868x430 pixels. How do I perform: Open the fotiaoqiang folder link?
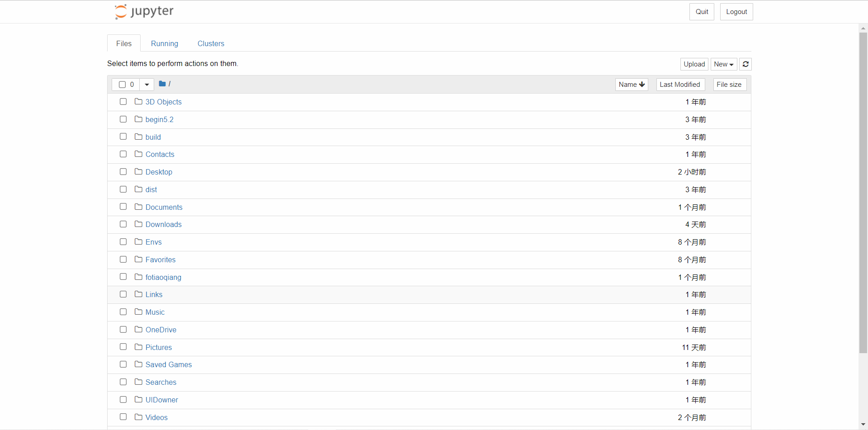coord(163,277)
